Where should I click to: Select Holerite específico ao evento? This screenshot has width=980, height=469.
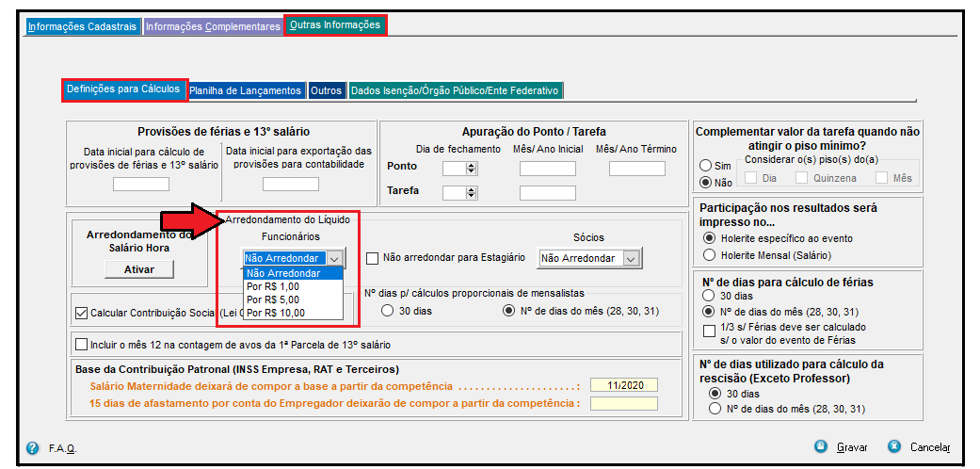pos(710,238)
